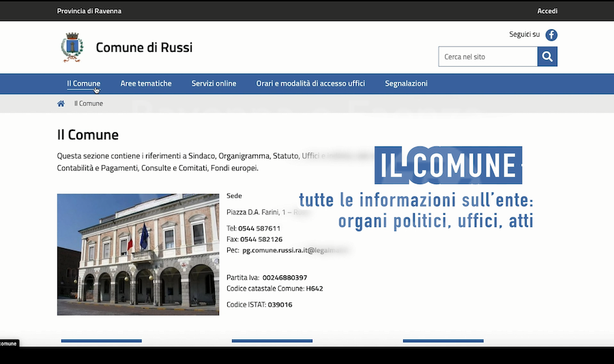Image resolution: width=614 pixels, height=364 pixels.
Task: Click the magnifier search button
Action: (x=547, y=57)
